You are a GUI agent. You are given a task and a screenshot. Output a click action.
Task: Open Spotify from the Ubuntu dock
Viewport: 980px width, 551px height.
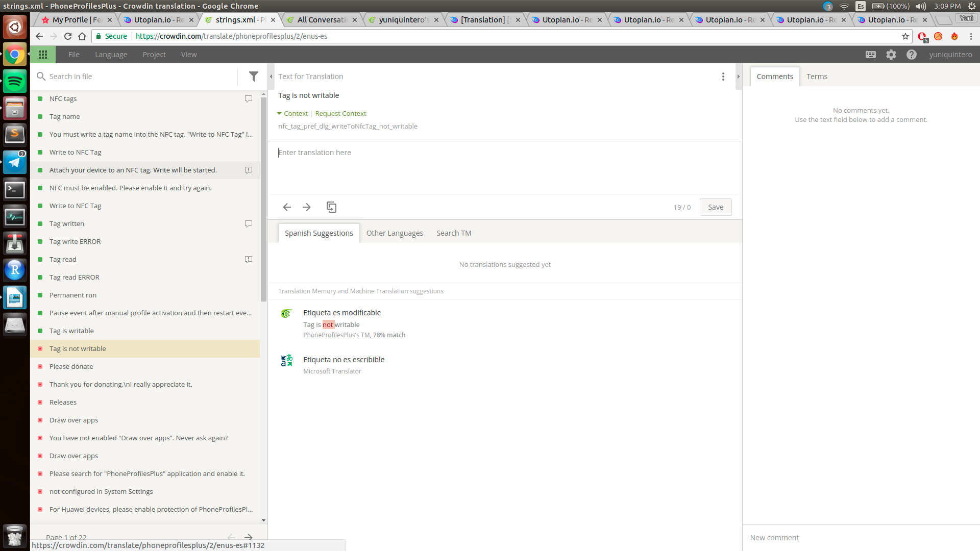coord(15,81)
